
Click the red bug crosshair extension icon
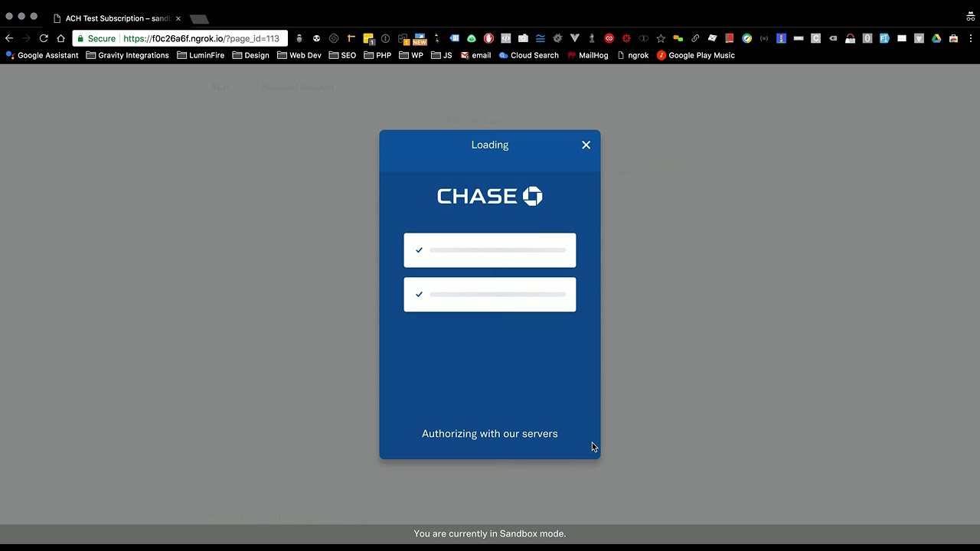[x=626, y=38]
